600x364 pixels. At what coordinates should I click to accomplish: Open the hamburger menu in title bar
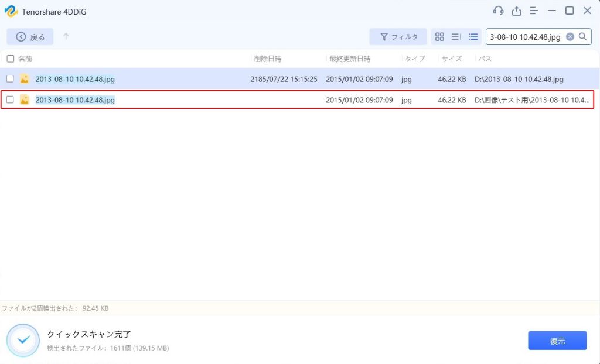point(534,11)
